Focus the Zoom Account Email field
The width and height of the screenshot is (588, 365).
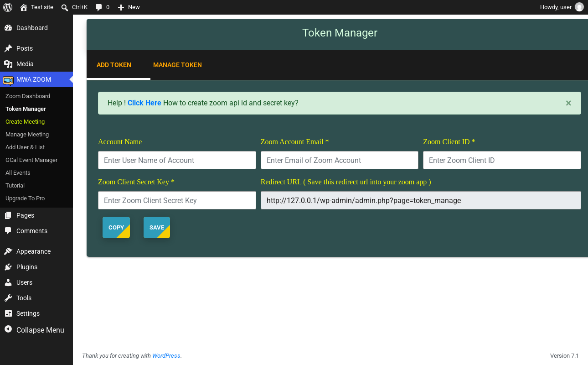point(340,160)
